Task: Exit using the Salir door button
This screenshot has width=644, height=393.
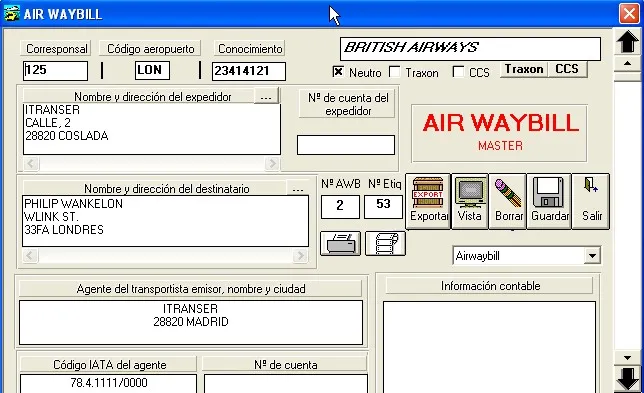Action: coord(591,201)
